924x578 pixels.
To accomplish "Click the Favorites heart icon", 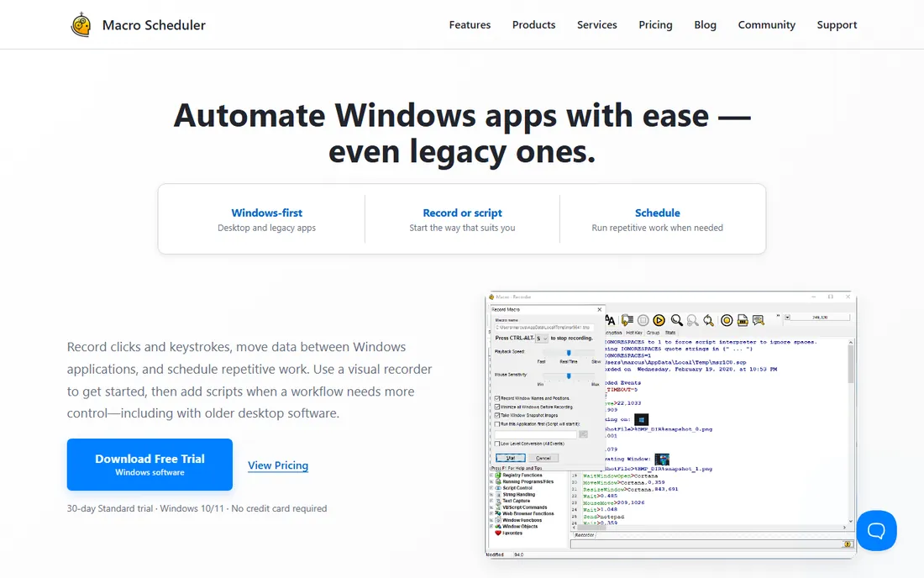I will click(498, 533).
